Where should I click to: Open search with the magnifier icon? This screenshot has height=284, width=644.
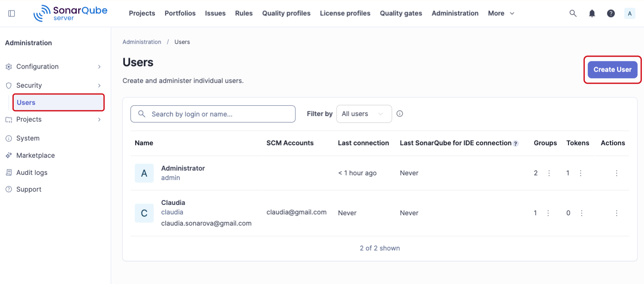573,13
